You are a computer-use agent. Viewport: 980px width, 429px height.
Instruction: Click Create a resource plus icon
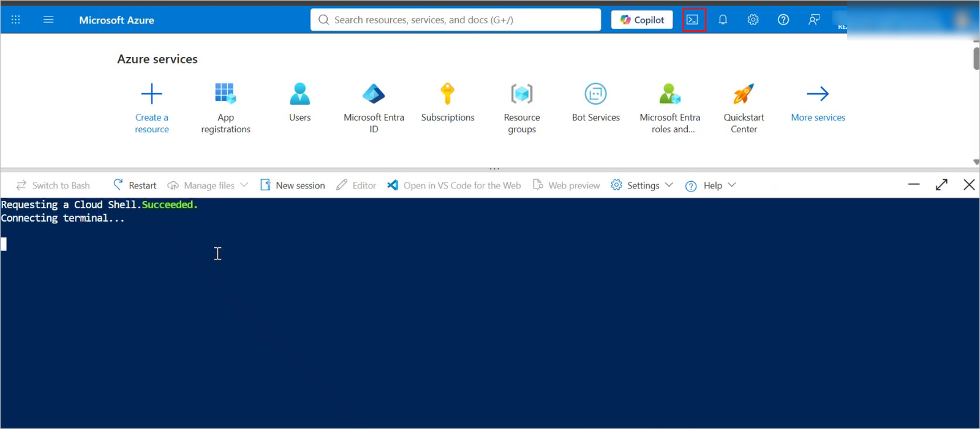(152, 94)
